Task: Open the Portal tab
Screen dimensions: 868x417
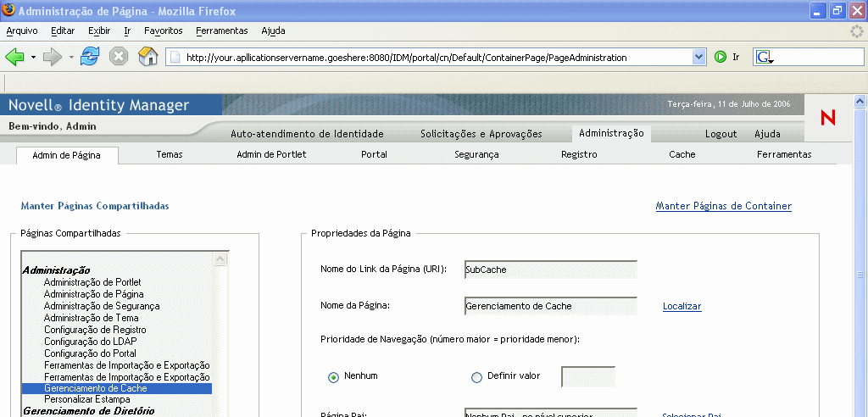Action: pos(374,154)
